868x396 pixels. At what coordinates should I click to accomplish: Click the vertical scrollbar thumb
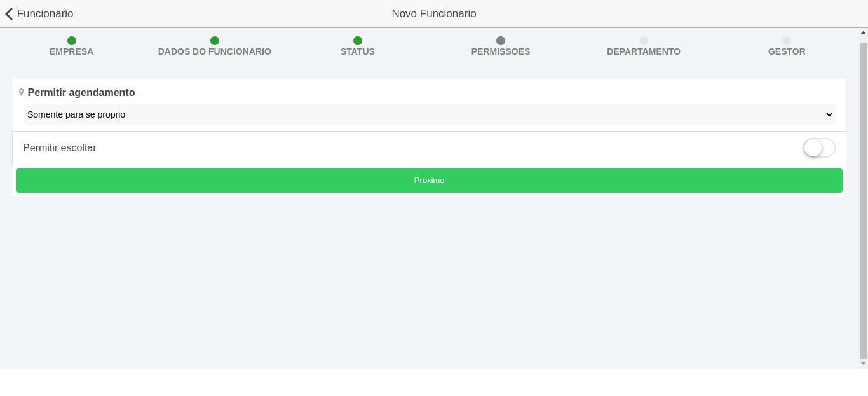[863, 197]
